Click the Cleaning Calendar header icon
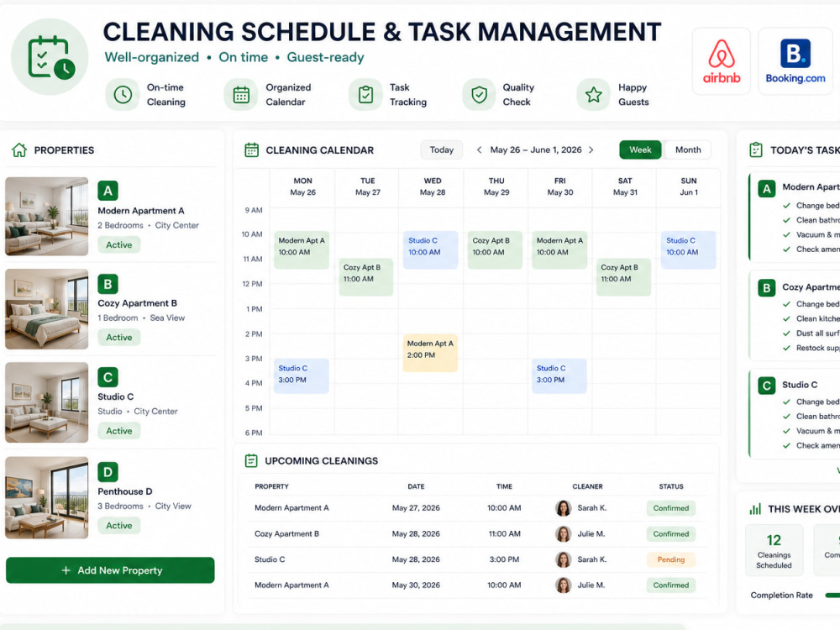Viewport: 840px width, 630px height. 251,150
